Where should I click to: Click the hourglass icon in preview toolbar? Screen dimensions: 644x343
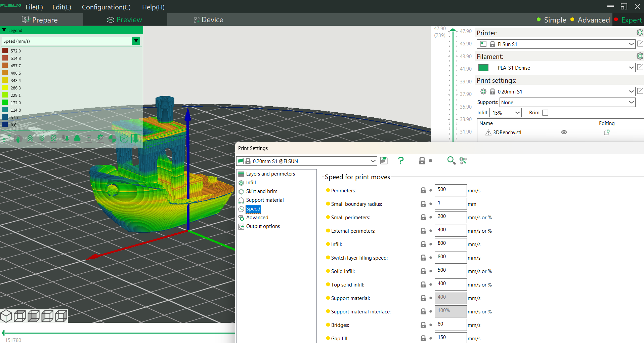click(89, 139)
